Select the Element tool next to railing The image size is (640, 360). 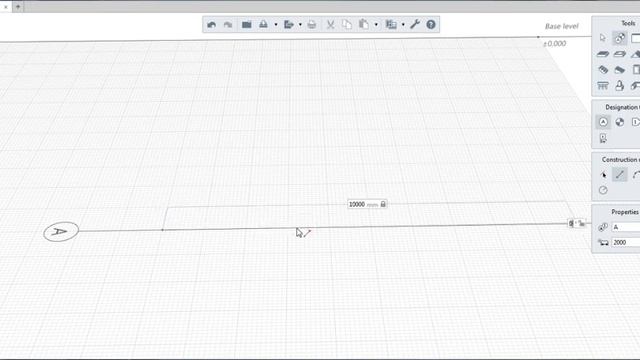(x=620, y=86)
